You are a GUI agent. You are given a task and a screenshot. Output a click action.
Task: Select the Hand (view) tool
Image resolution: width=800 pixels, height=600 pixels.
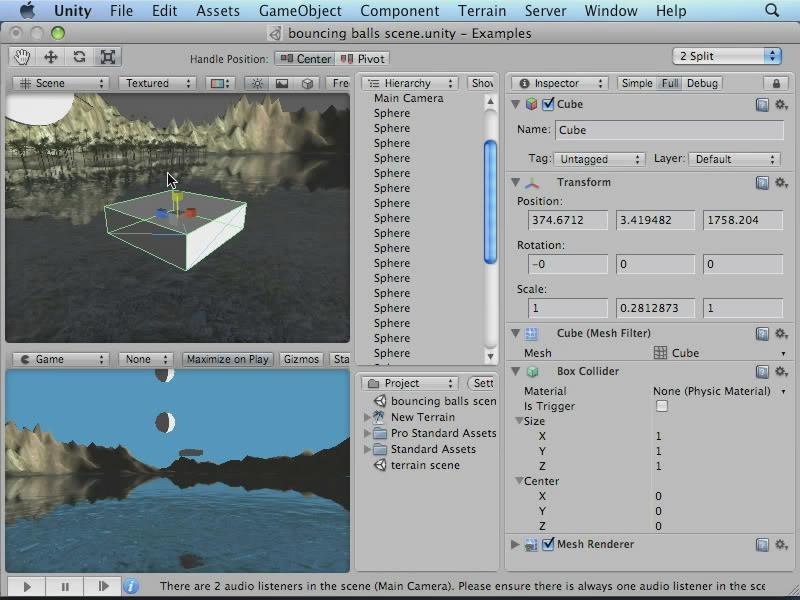(x=22, y=57)
